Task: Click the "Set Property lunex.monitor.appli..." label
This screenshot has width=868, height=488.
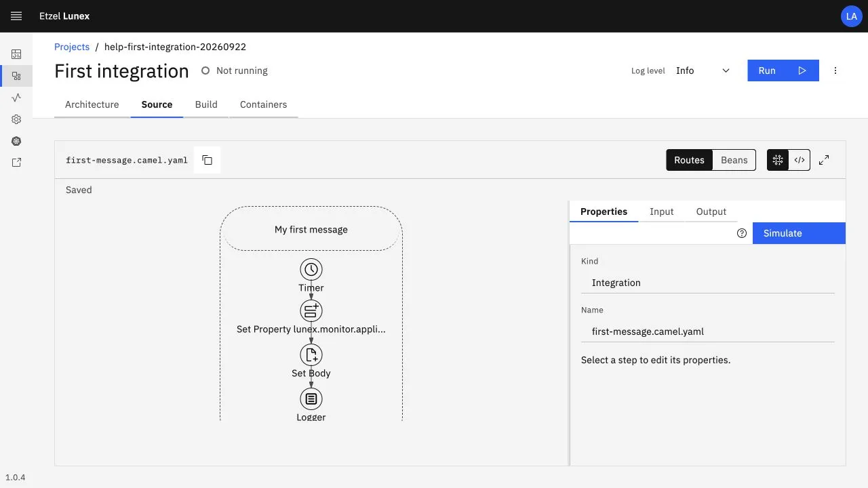Action: [311, 329]
